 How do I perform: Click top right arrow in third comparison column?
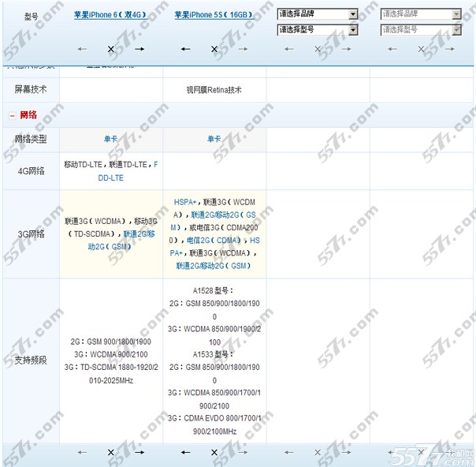(x=347, y=49)
